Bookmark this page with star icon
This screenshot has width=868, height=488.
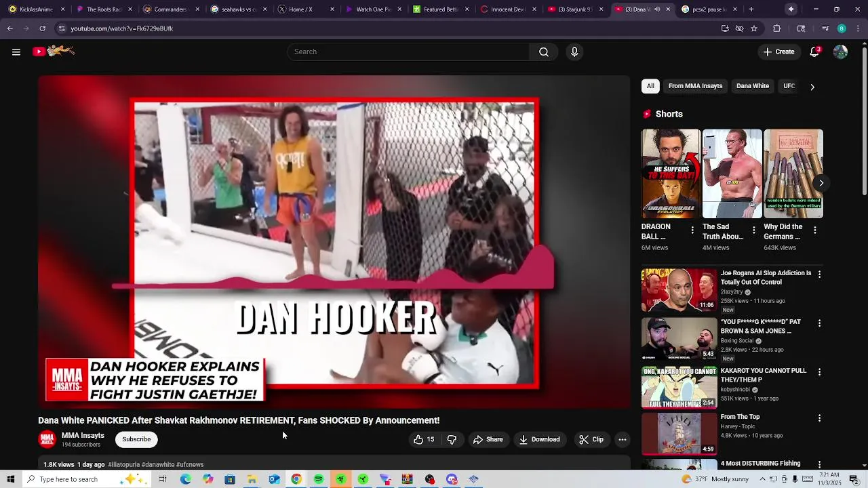(x=754, y=28)
